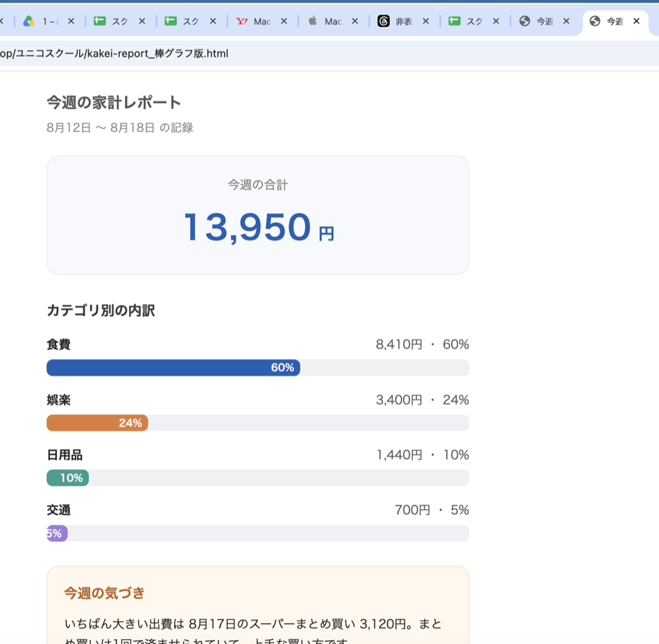Click the insight text about 8月17日のスーパーまとめ買い
The width and height of the screenshot is (659, 644).
(253, 630)
